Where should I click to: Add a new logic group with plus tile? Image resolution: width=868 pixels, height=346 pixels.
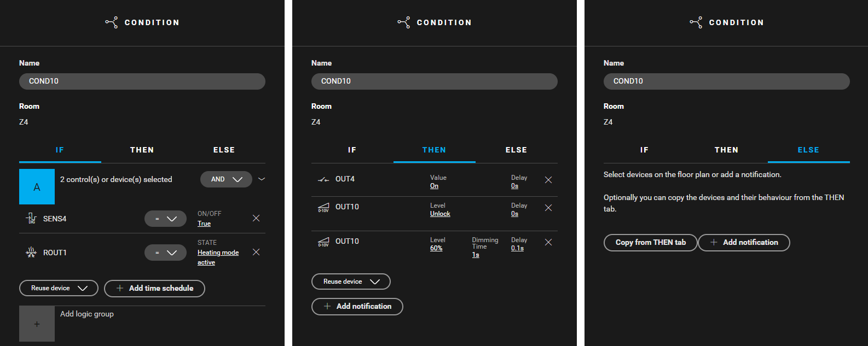point(37,324)
